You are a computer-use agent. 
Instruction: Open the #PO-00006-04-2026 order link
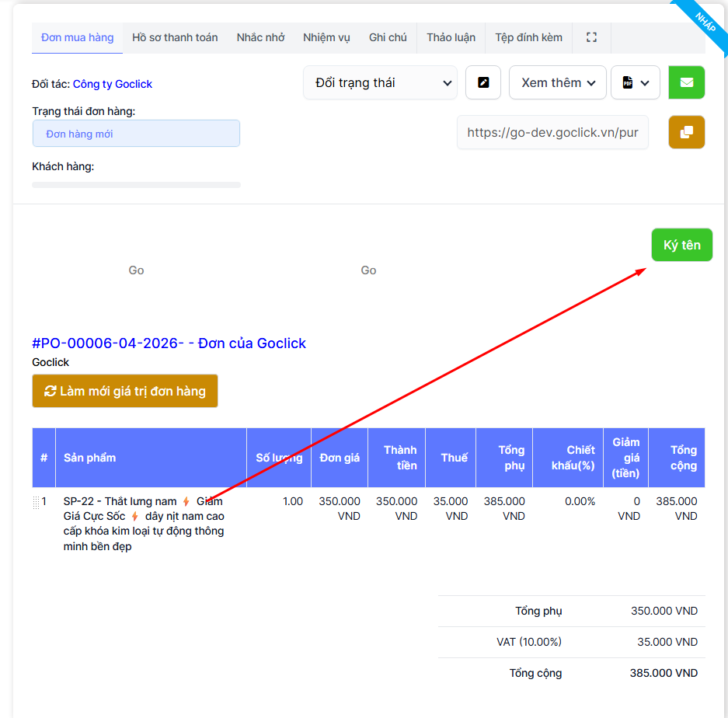[169, 343]
